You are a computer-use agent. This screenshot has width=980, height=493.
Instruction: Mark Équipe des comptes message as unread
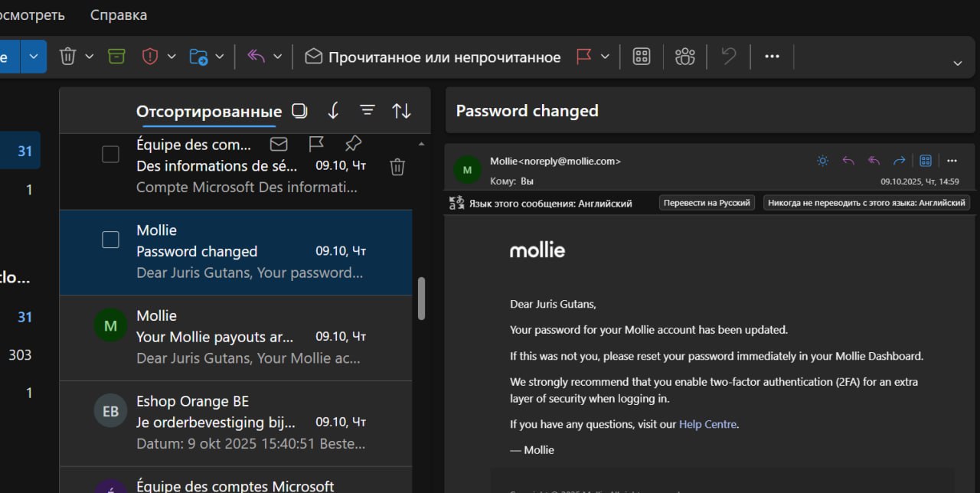[x=279, y=144]
